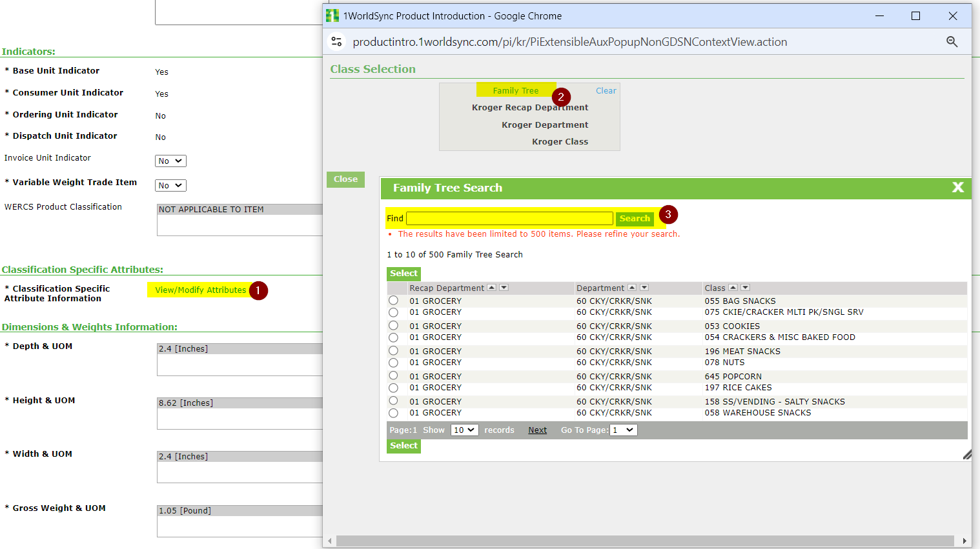
Task: Sort Class column ascending
Action: click(733, 287)
